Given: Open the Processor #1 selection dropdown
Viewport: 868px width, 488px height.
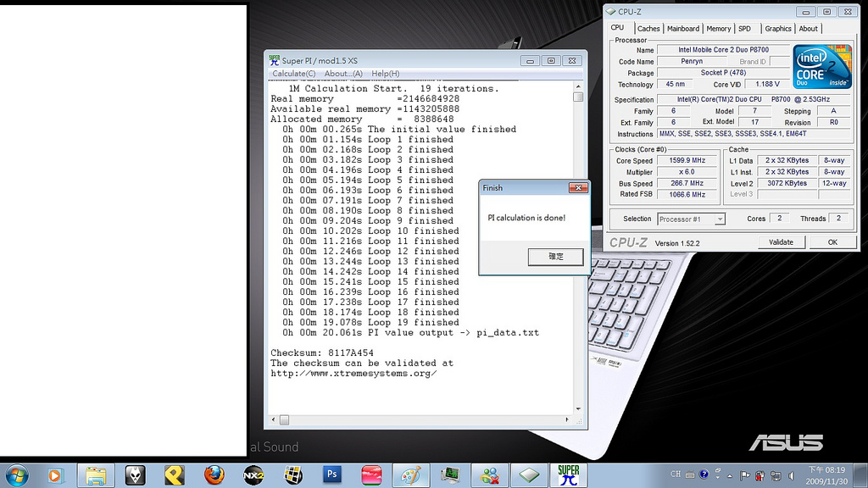Looking at the screenshot, I should click(691, 219).
